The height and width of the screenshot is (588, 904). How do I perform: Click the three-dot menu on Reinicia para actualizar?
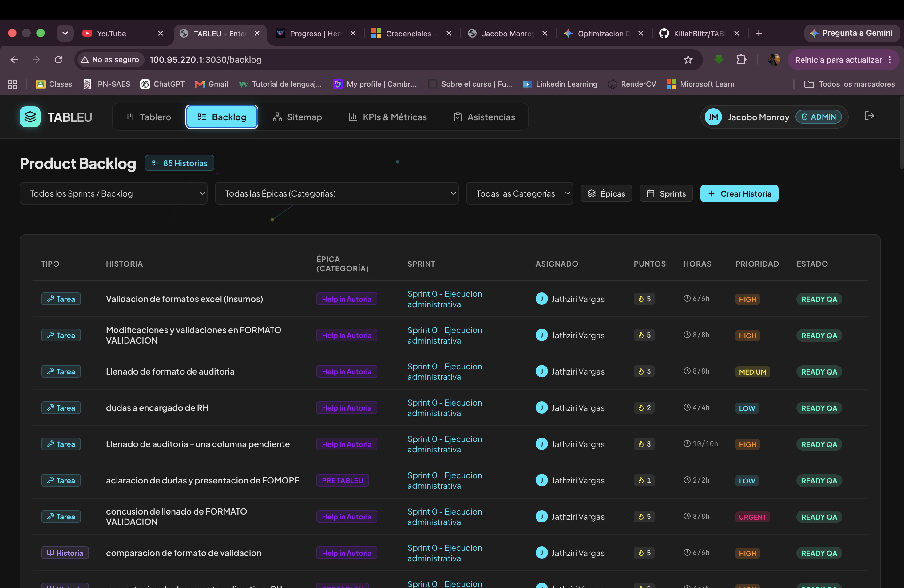(x=890, y=60)
